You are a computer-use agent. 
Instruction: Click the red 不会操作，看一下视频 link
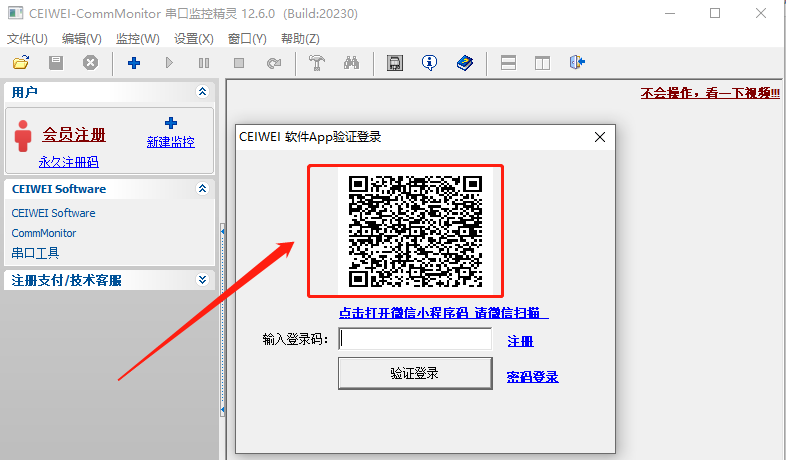pos(710,93)
